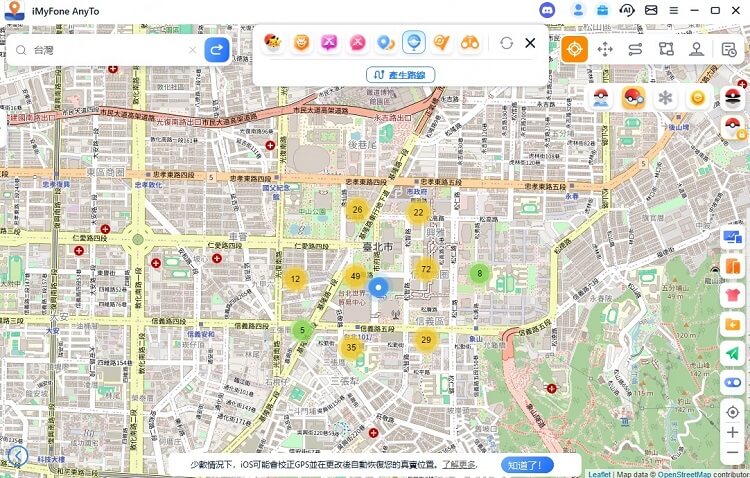Image resolution: width=750 pixels, height=478 pixels.
Task: Click the yellow cluster marker 72
Action: pyautogui.click(x=426, y=269)
